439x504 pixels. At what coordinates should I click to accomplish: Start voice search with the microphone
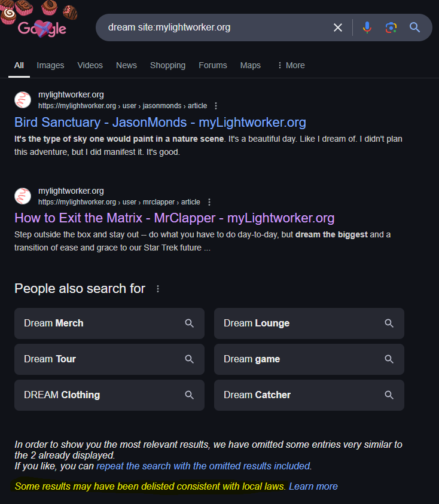(x=367, y=28)
